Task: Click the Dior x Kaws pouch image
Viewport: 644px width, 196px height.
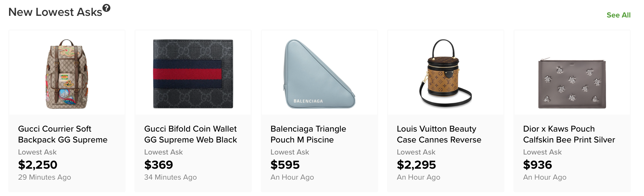Action: 572,84
